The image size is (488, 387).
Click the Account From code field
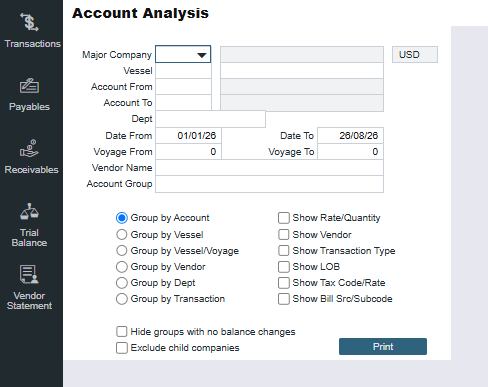pos(183,87)
